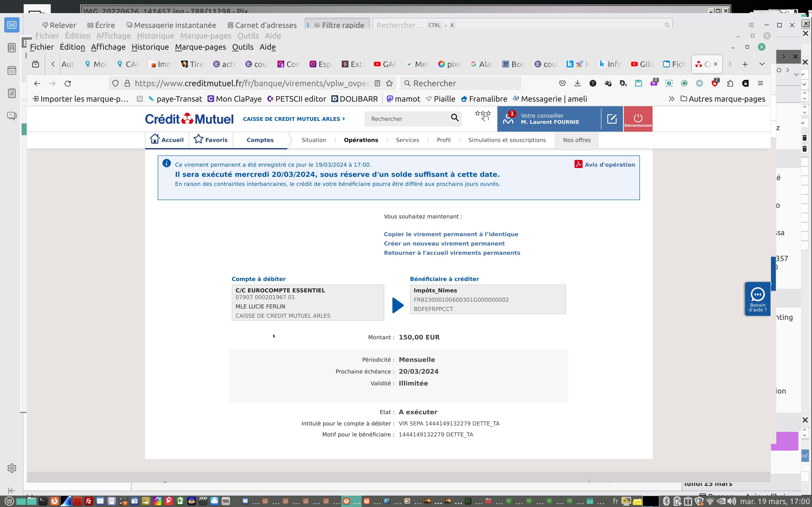Open the Firefox extensions puzzle icon
Viewport: 812px width, 507px height.
[730, 83]
